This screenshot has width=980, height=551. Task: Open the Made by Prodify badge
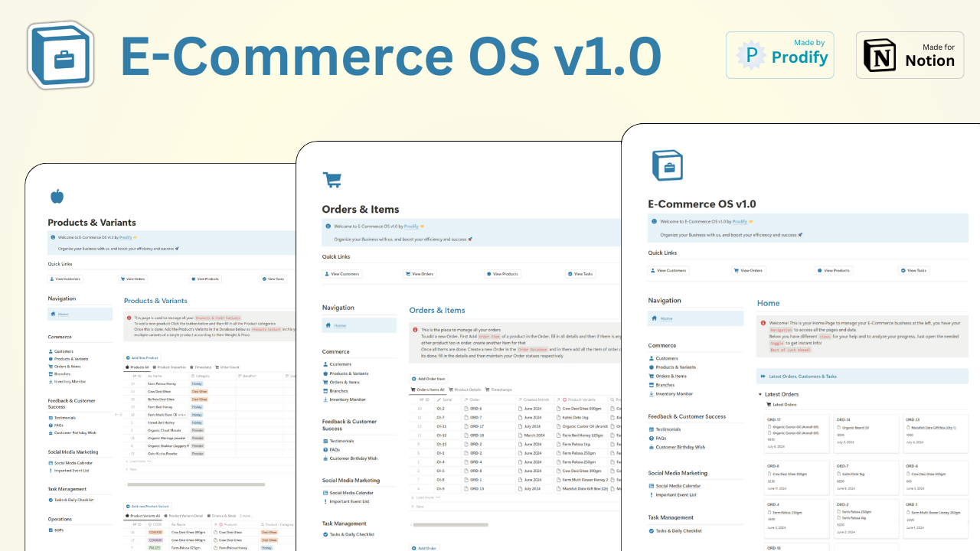[779, 55]
